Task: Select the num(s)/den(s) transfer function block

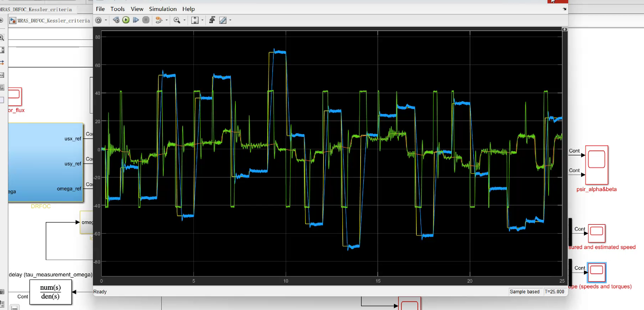Action: click(x=51, y=292)
